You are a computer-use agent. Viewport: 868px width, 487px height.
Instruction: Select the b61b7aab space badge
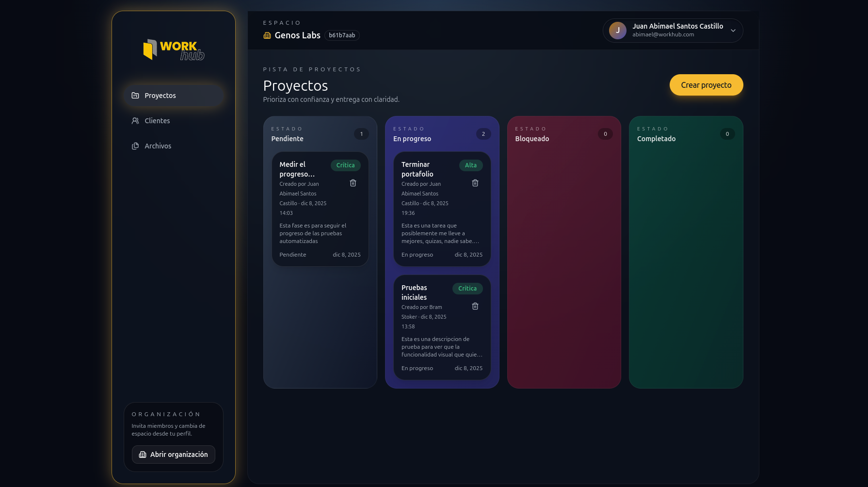click(342, 35)
